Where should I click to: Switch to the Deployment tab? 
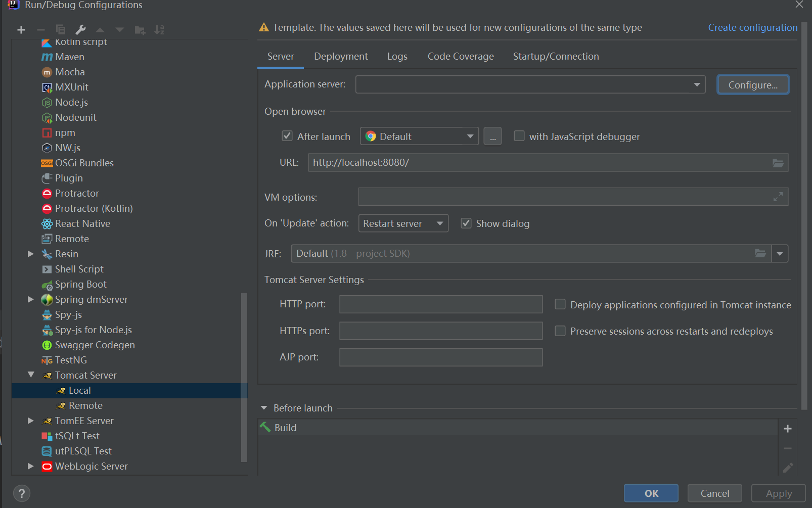[x=341, y=57]
